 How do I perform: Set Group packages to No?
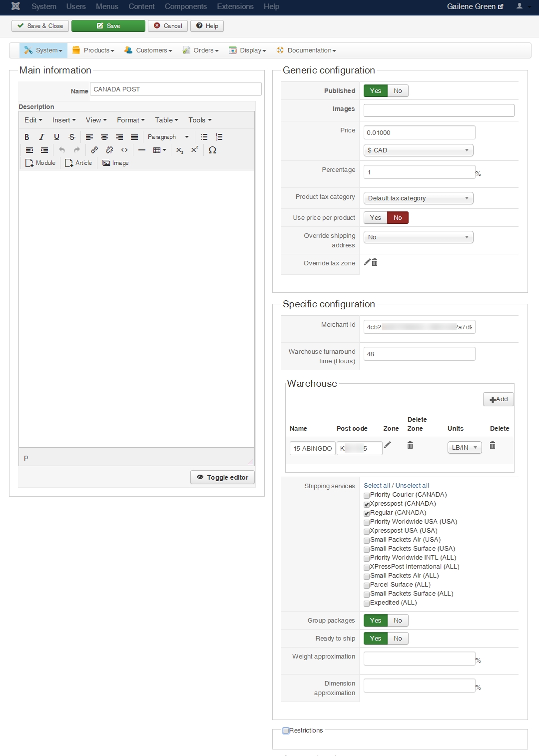(x=398, y=621)
